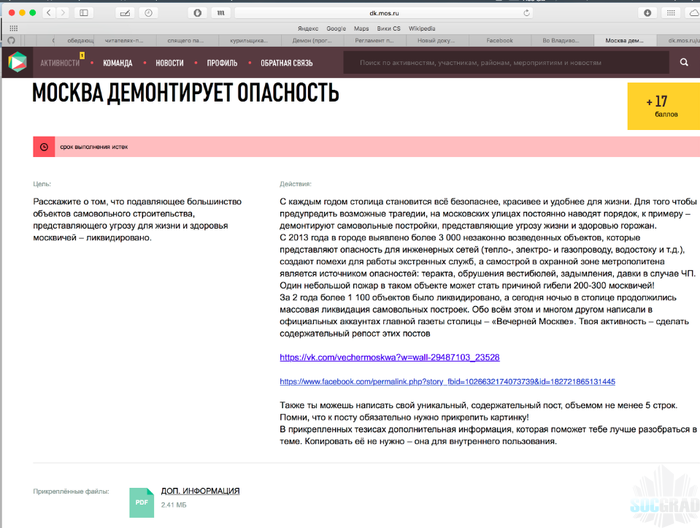Toggle the Safari sidebar button

(84, 12)
